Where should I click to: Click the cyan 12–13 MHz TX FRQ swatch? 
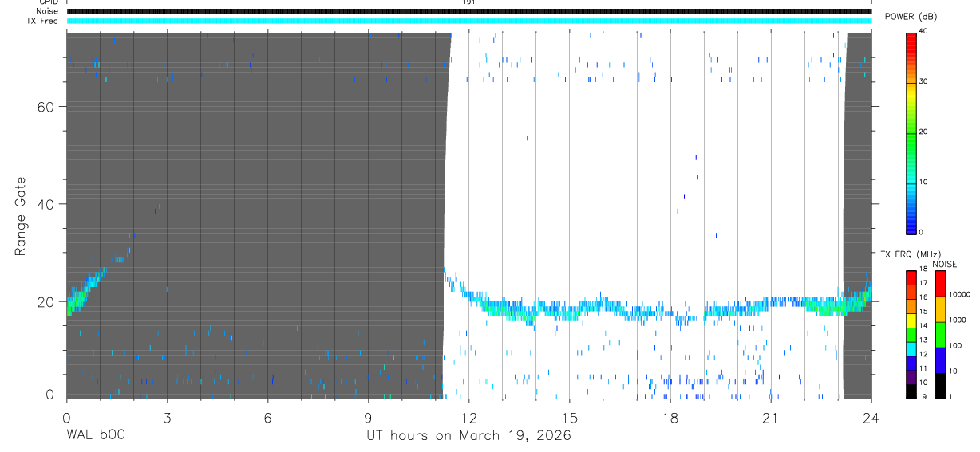911,349
